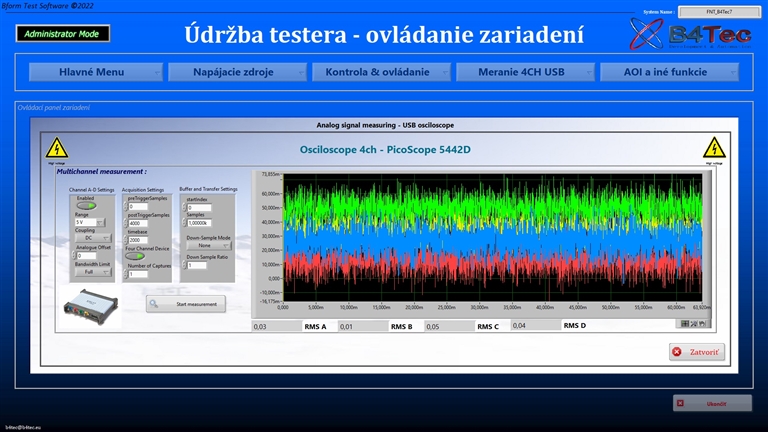
Task: Expand the Kontrola & ovládanie dropdown arrow
Action: 445,72
